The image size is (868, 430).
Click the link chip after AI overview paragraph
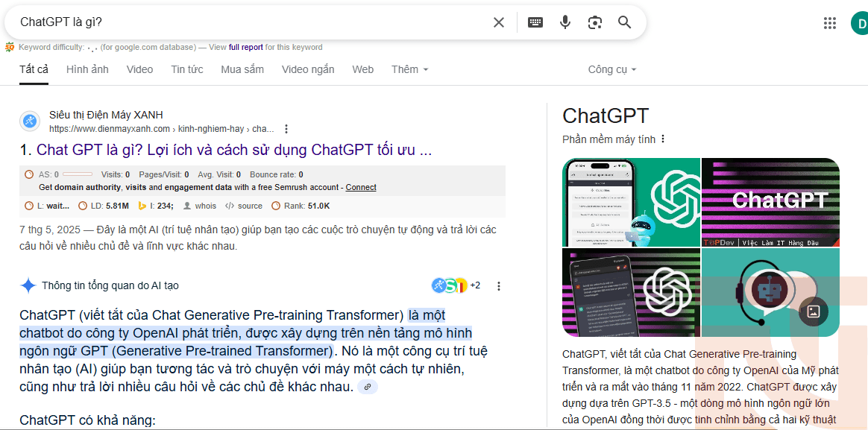[x=368, y=388]
